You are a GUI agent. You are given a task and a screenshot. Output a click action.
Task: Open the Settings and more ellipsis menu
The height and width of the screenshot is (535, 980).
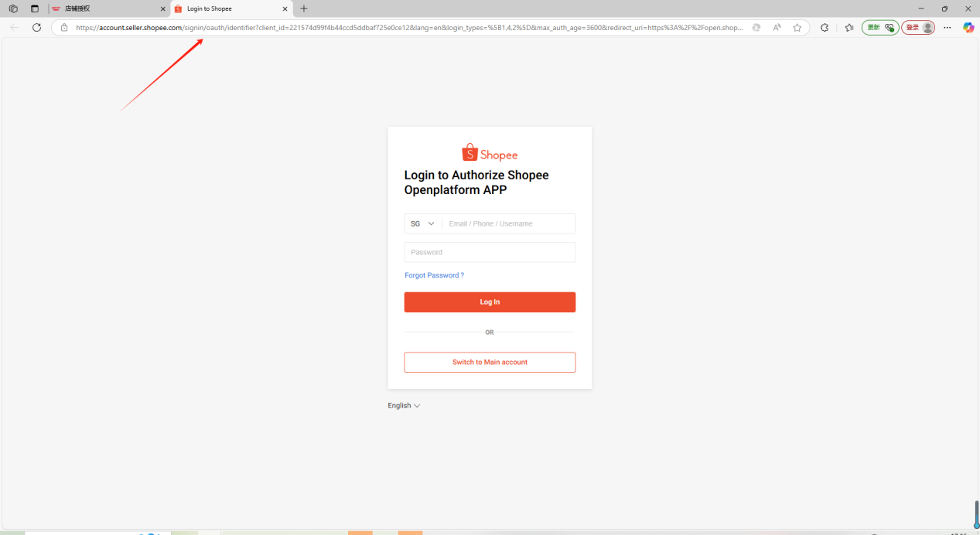tap(948, 27)
